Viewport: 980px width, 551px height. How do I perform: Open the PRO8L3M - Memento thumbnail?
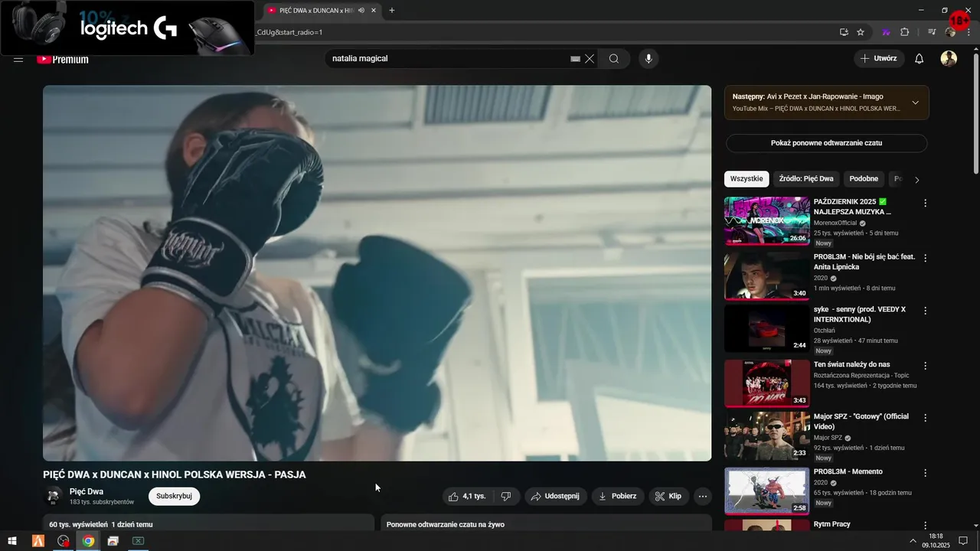pyautogui.click(x=766, y=491)
